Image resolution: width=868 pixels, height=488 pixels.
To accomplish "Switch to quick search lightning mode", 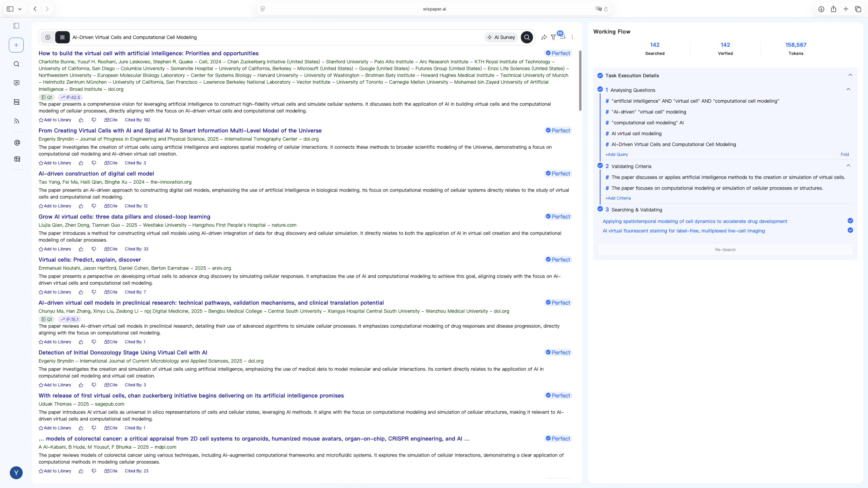I will point(48,37).
